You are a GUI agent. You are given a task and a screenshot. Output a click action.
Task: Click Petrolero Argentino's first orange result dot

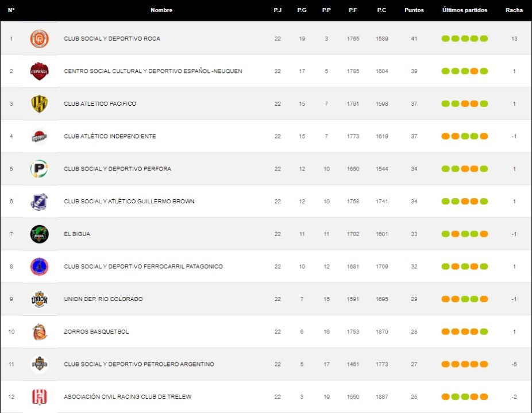pyautogui.click(x=445, y=364)
